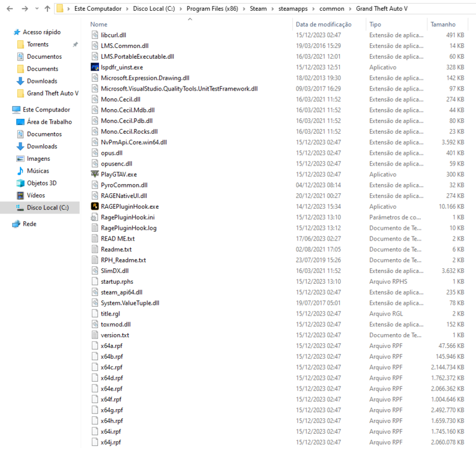
Task: Click the 'Imagens' pictures icon
Action: coord(20,158)
